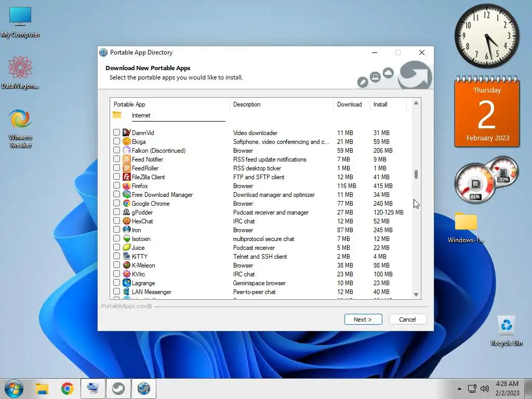Click the Falkon (Discontinued) row name
This screenshot has width=532, height=399.
[x=158, y=150]
